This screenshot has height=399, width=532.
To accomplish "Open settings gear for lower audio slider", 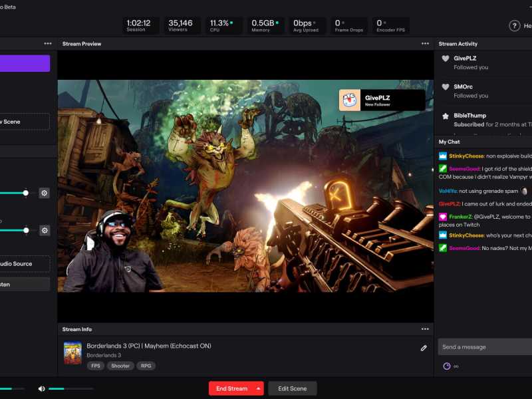I will click(45, 230).
